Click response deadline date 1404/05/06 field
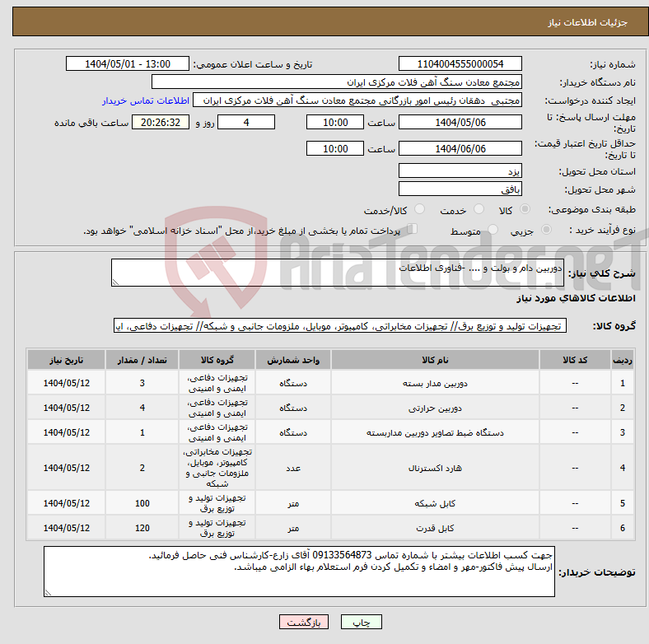The height and width of the screenshot is (644, 649). pos(460,123)
